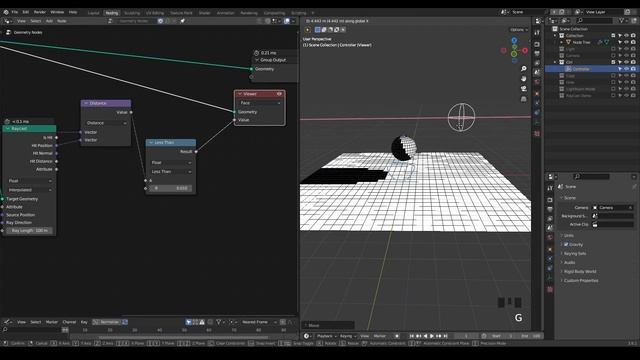The image size is (640, 360).
Task: Open the Less Than operation dropdown
Action: 171,172
